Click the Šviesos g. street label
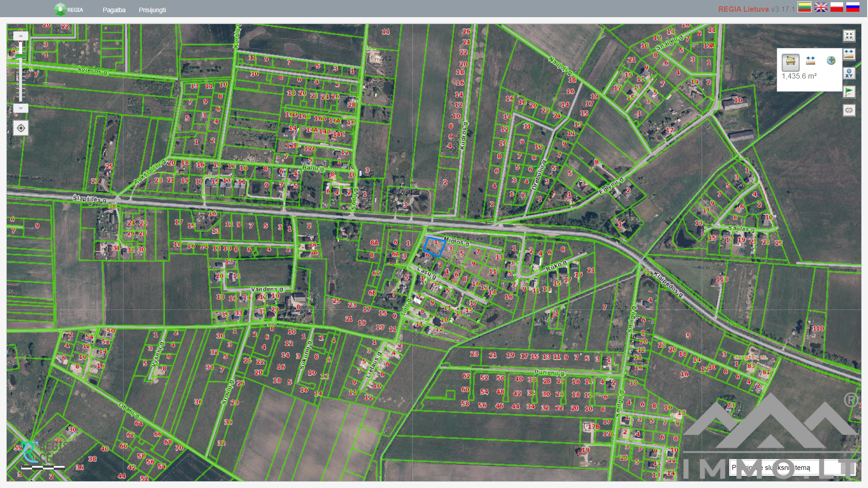This screenshot has height=488, width=868. click(x=93, y=70)
